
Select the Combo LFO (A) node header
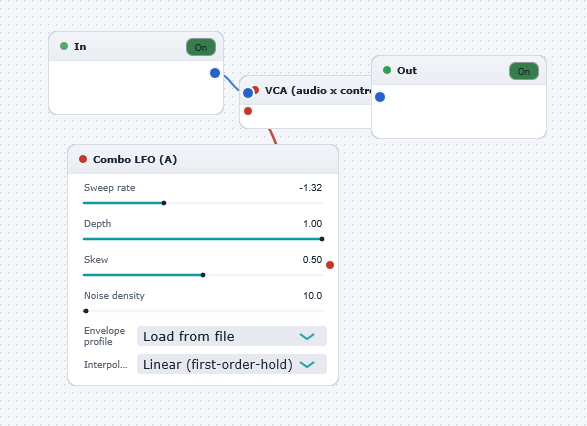point(203,159)
